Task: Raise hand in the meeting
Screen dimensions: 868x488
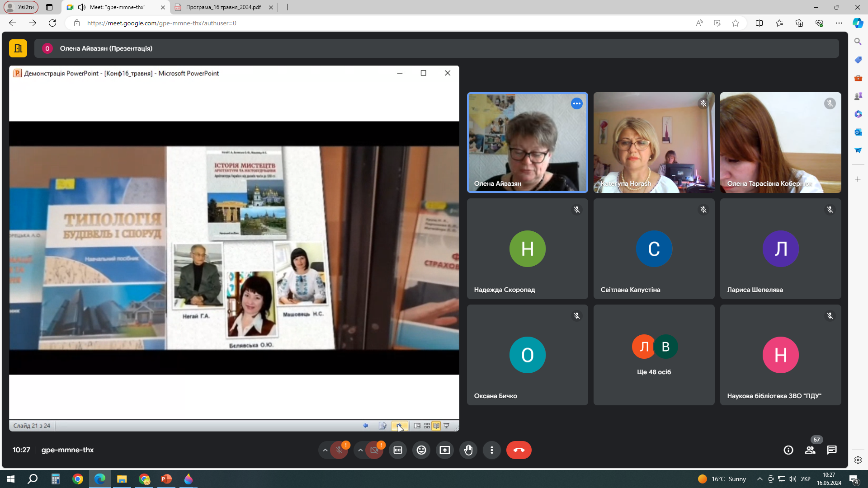Action: click(468, 450)
